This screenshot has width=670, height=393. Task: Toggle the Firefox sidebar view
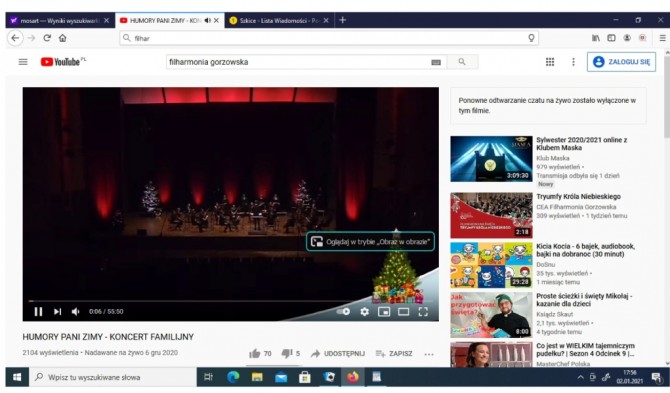(x=611, y=38)
